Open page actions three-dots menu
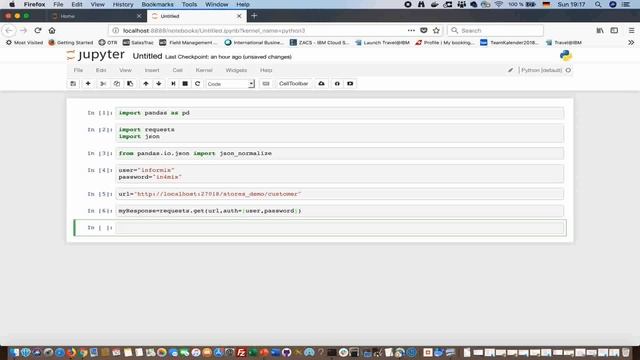This screenshot has height=360, width=640. [411, 31]
